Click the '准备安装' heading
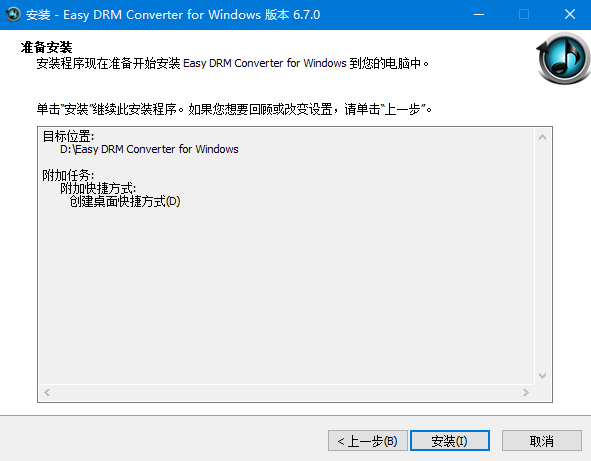 [46, 47]
